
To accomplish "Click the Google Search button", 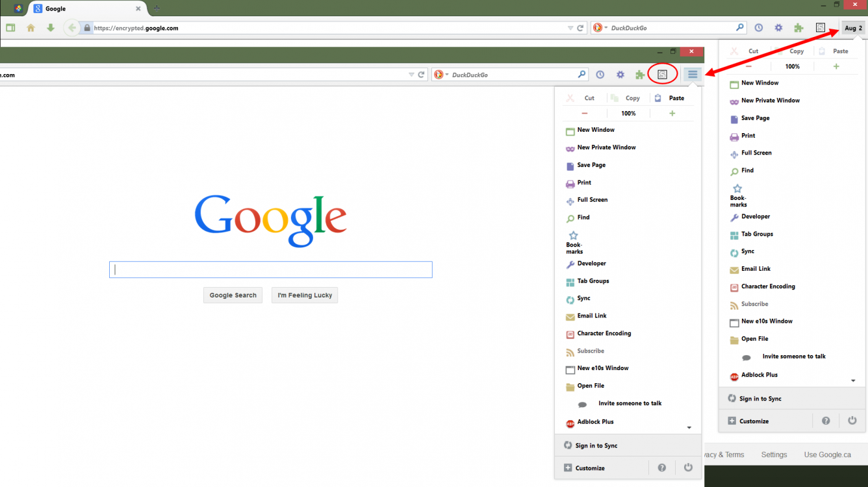I will [233, 295].
